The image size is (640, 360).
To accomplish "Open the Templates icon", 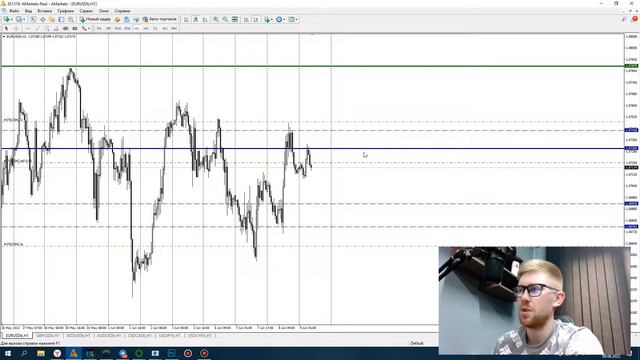I will coord(291,19).
